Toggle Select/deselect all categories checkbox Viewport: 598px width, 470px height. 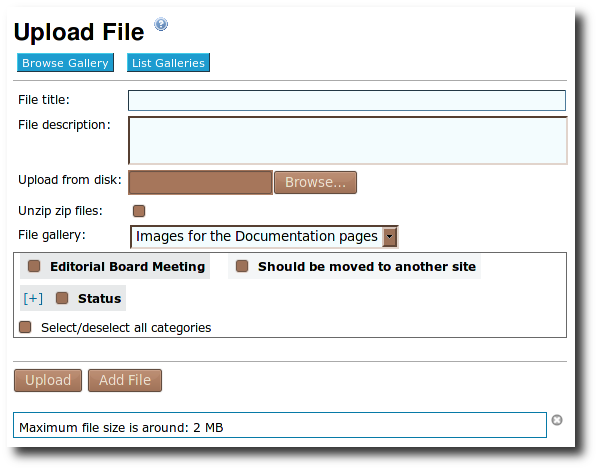click(x=25, y=327)
